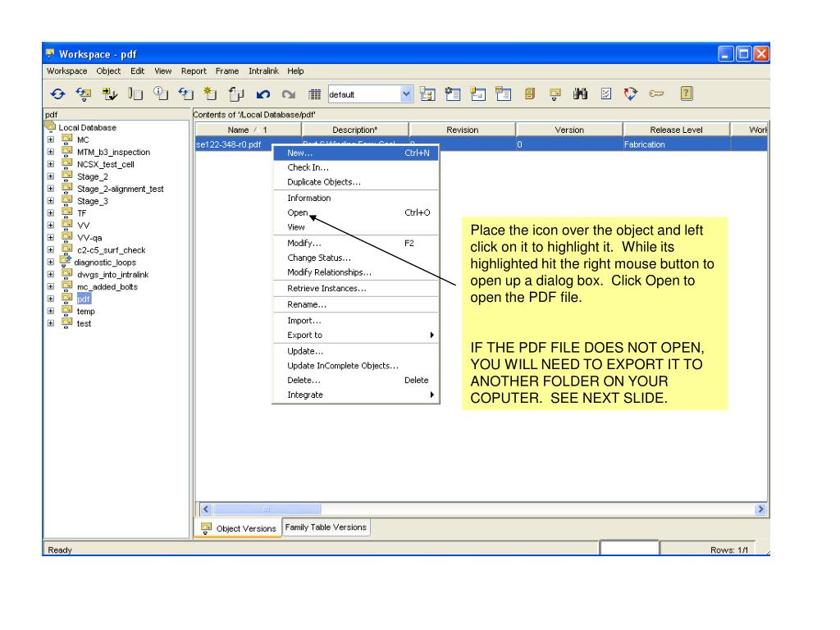Select the Stage_2-alignment_test folder
This screenshot has width=840, height=630.
point(120,189)
